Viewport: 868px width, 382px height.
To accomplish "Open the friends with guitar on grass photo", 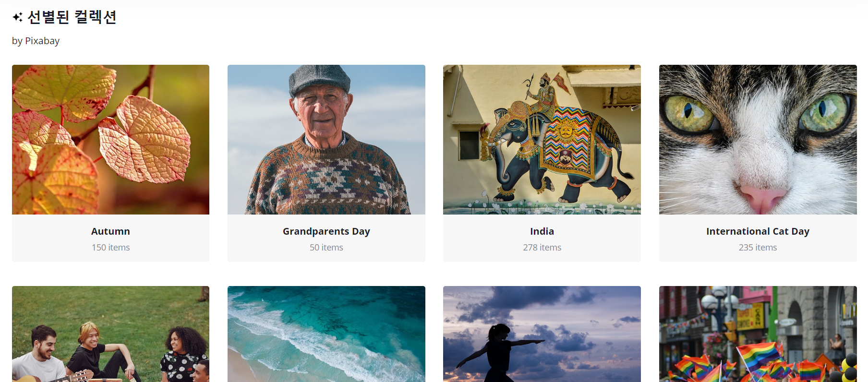I will 110,334.
